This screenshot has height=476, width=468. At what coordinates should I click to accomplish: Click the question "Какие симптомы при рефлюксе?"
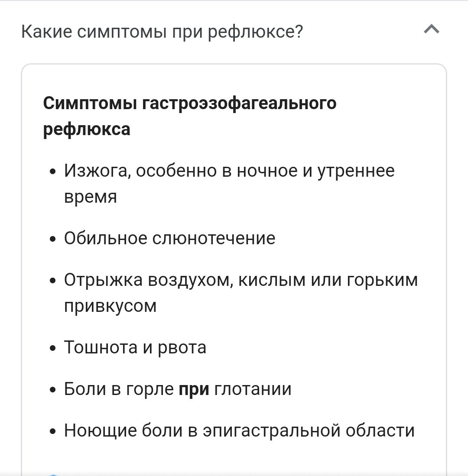(x=162, y=32)
